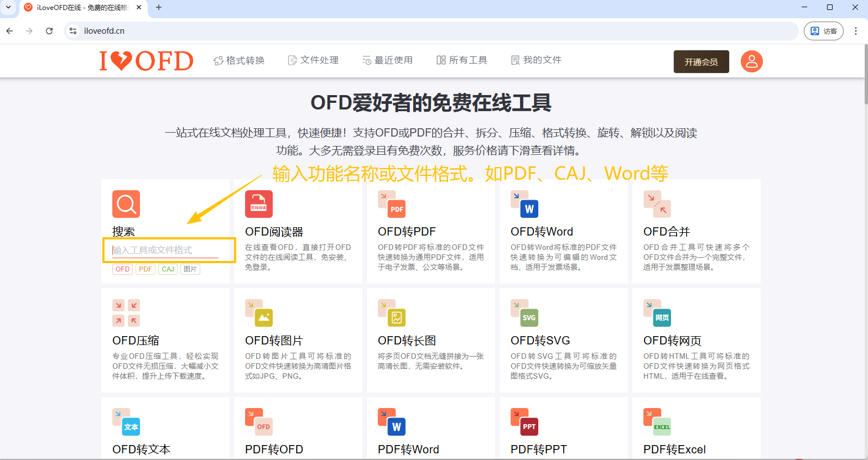Click the browser forward arrow
868x460 pixels.
29,31
